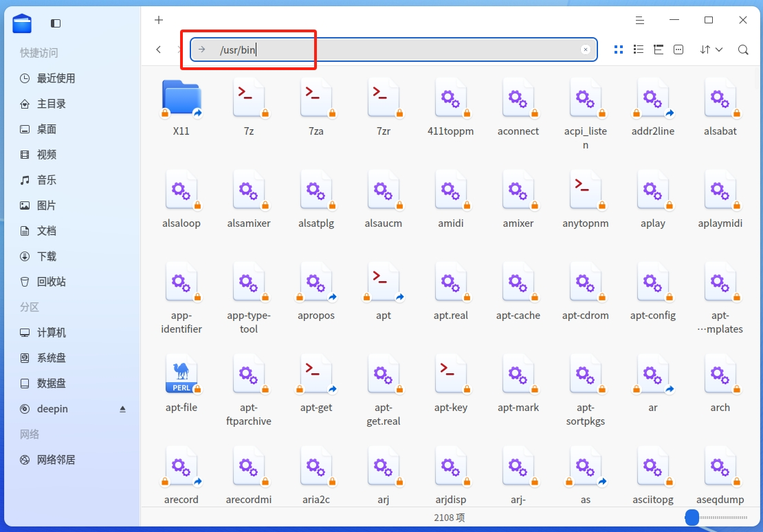
Task: Select the anytopnm script icon
Action: 586,191
